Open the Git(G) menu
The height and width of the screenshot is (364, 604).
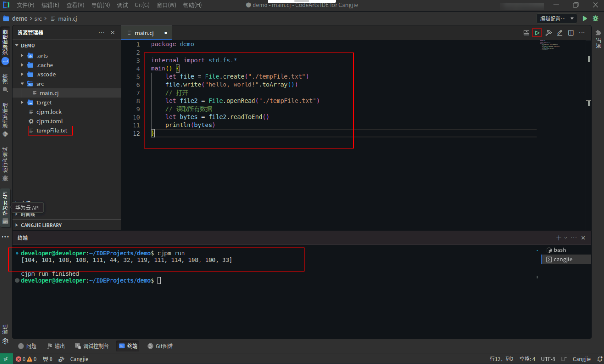coord(142,5)
